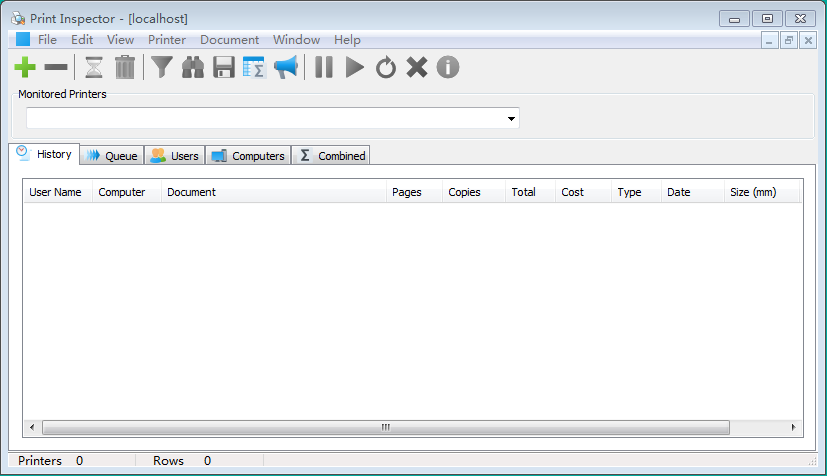Click the circular arrow restart icon

386,68
